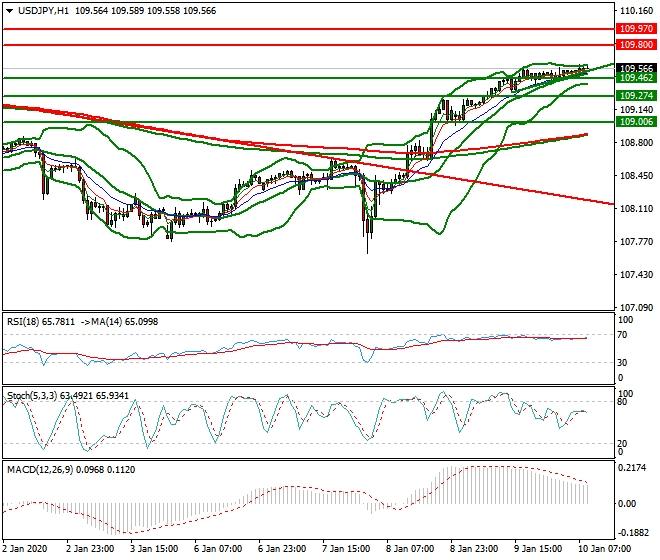Select the 110.160 price scale value
This screenshot has height=560, width=660.
click(x=636, y=11)
